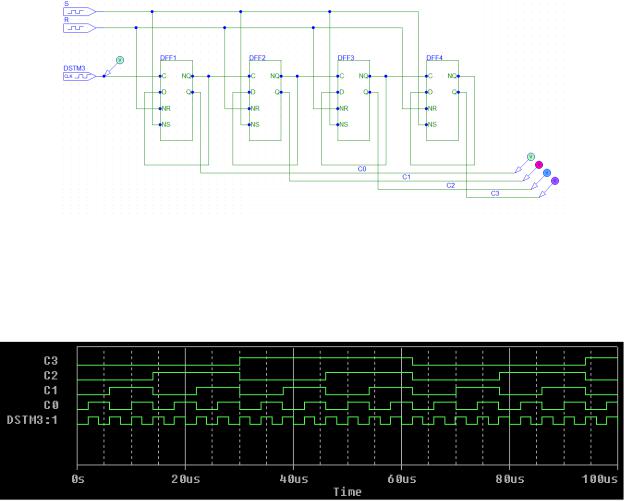Select the C0 trace name in waveform
This screenshot has width=624, height=501.
point(51,405)
